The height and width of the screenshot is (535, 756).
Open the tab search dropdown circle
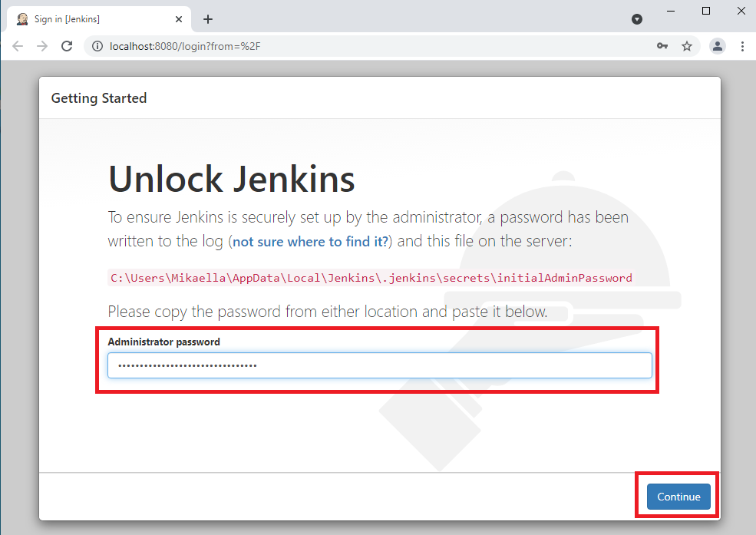coord(637,19)
